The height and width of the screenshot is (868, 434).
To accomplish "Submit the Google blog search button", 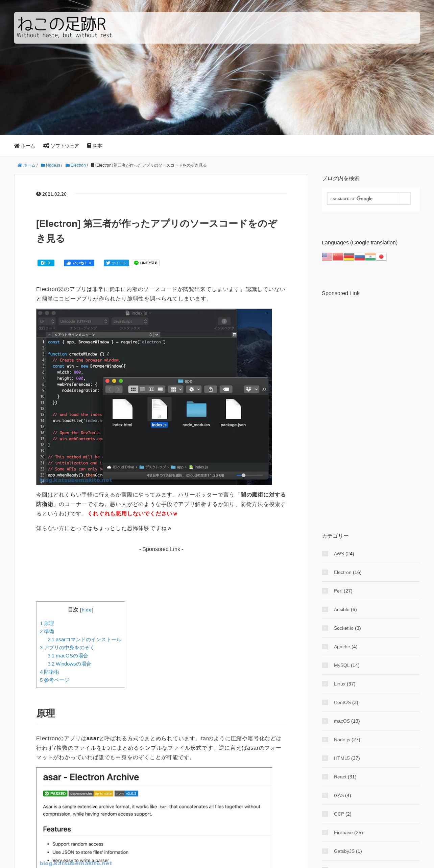I will 405,198.
